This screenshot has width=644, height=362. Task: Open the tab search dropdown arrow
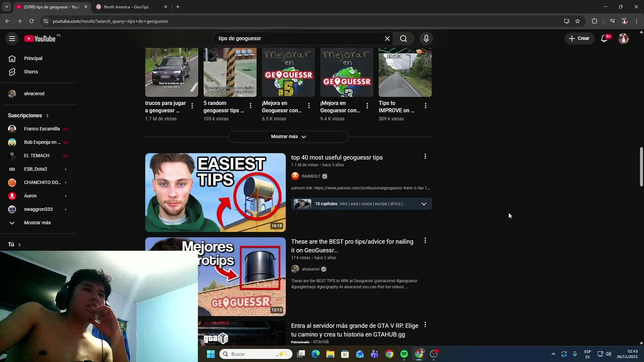point(7,7)
